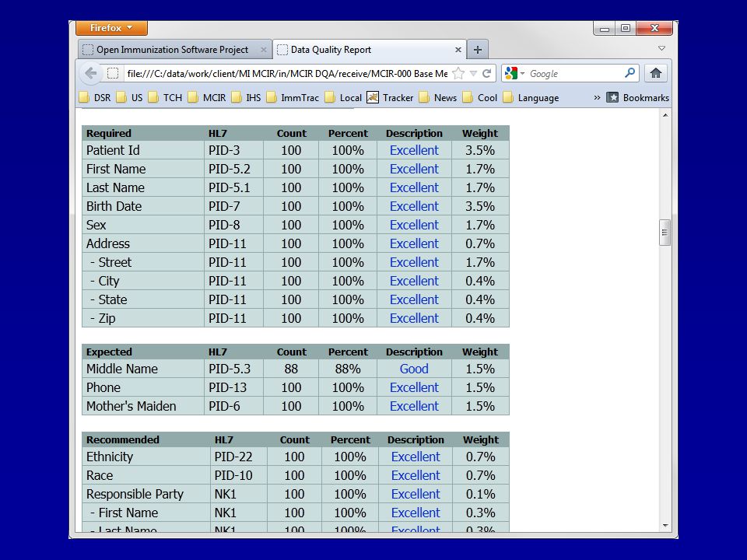This screenshot has height=560, width=747.
Task: Select the 'PID-22' HL7 cell
Action: click(x=239, y=457)
